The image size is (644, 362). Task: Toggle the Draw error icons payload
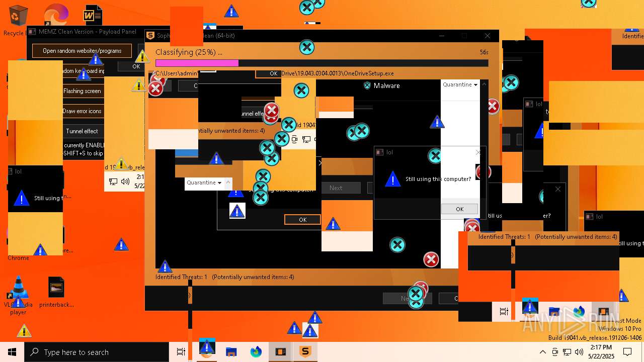(x=83, y=111)
